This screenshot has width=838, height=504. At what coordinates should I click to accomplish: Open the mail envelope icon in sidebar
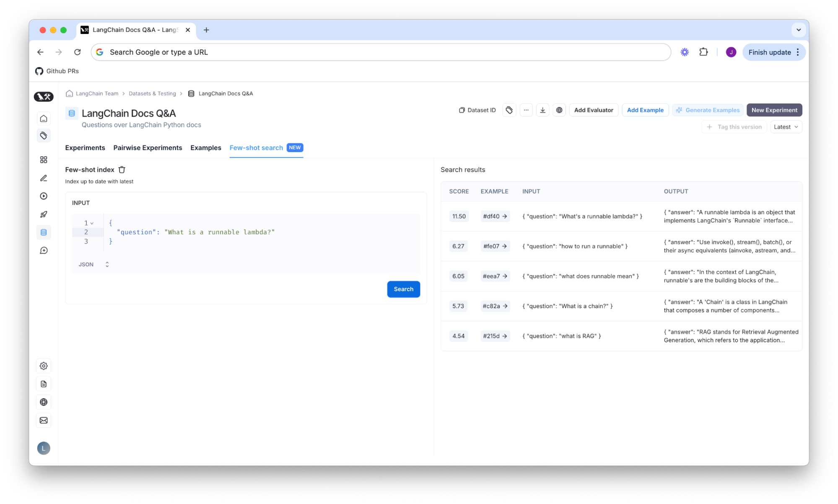click(44, 420)
